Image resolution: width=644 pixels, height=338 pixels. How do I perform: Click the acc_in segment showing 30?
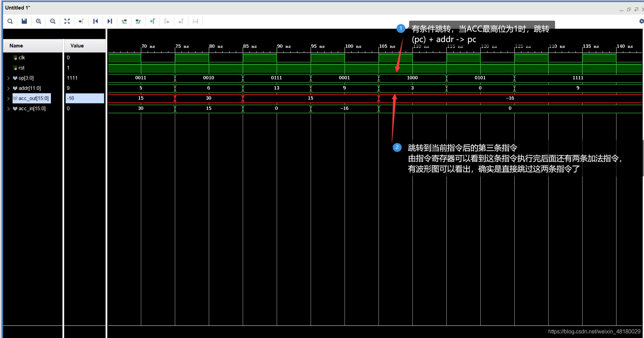pyautogui.click(x=141, y=108)
